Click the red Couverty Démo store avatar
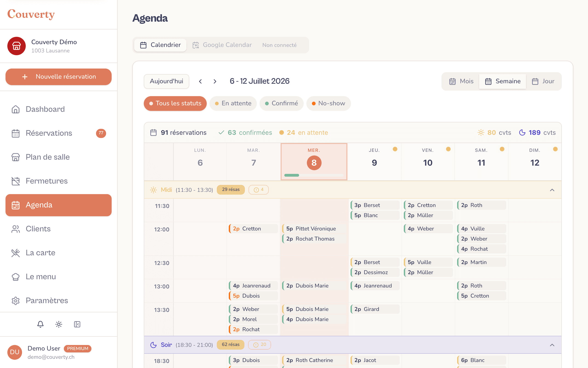Screen dimensions: 588x368 pyautogui.click(x=17, y=46)
